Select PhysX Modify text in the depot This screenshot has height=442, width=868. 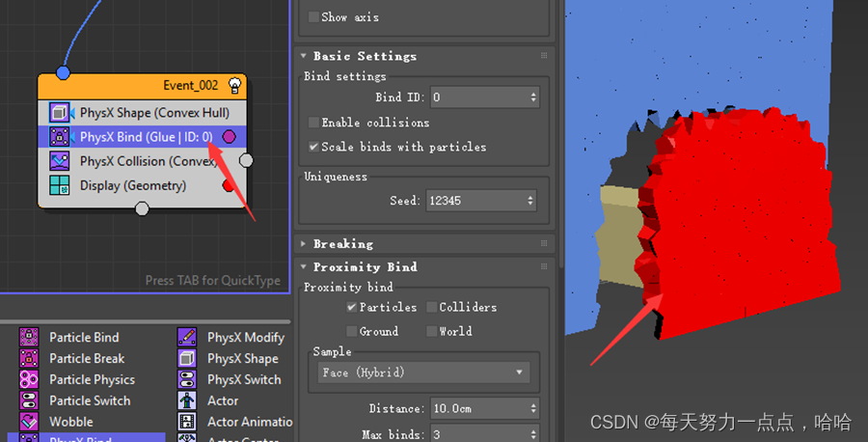(x=246, y=338)
